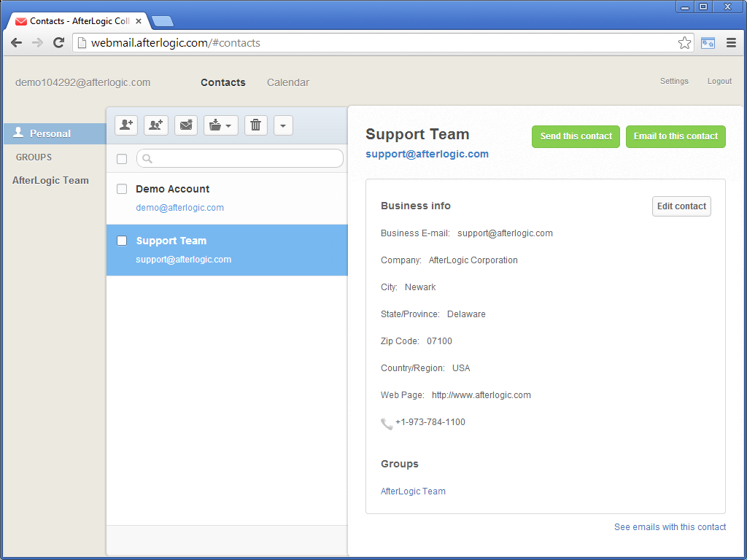Select the Contacts - AfterLogic browser tab
Screen dimensions: 747x560
click(x=79, y=21)
